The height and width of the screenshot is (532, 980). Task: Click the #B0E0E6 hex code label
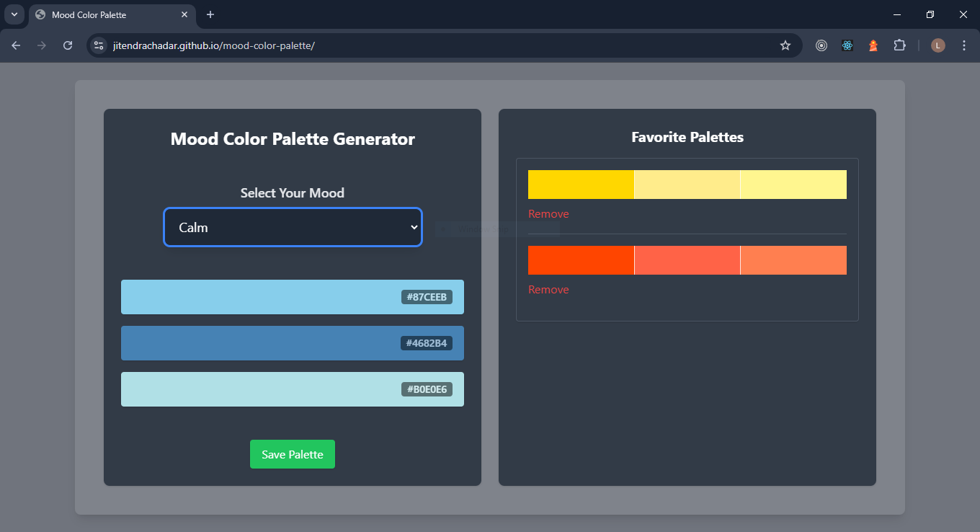[x=427, y=389]
